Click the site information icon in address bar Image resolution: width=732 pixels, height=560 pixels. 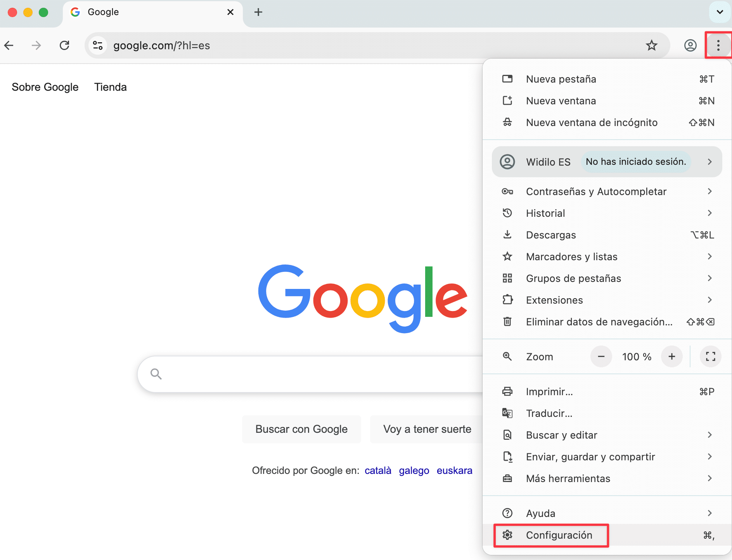point(98,45)
